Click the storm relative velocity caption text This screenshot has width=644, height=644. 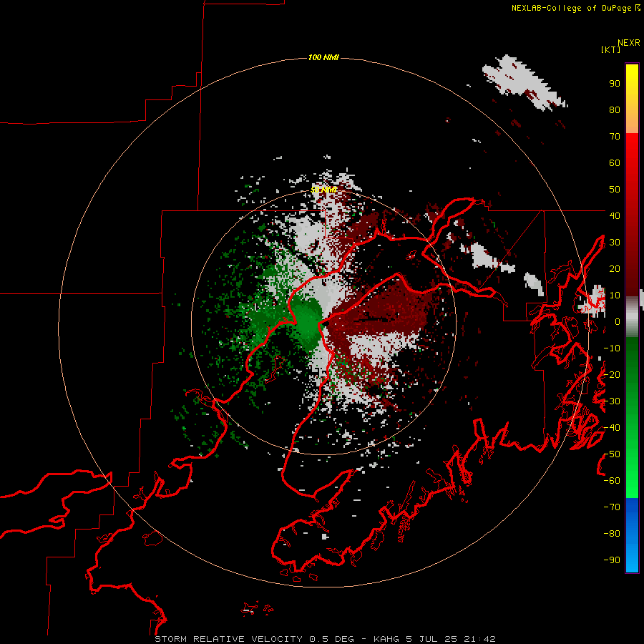[325, 639]
